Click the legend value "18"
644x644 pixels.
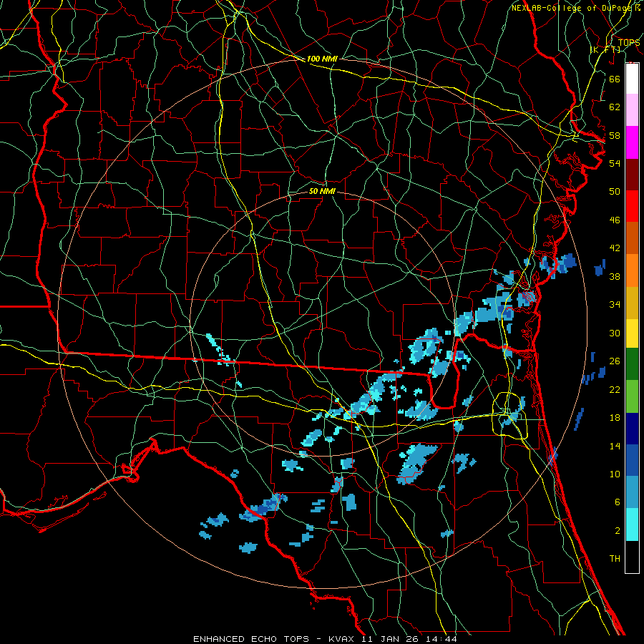[615, 418]
